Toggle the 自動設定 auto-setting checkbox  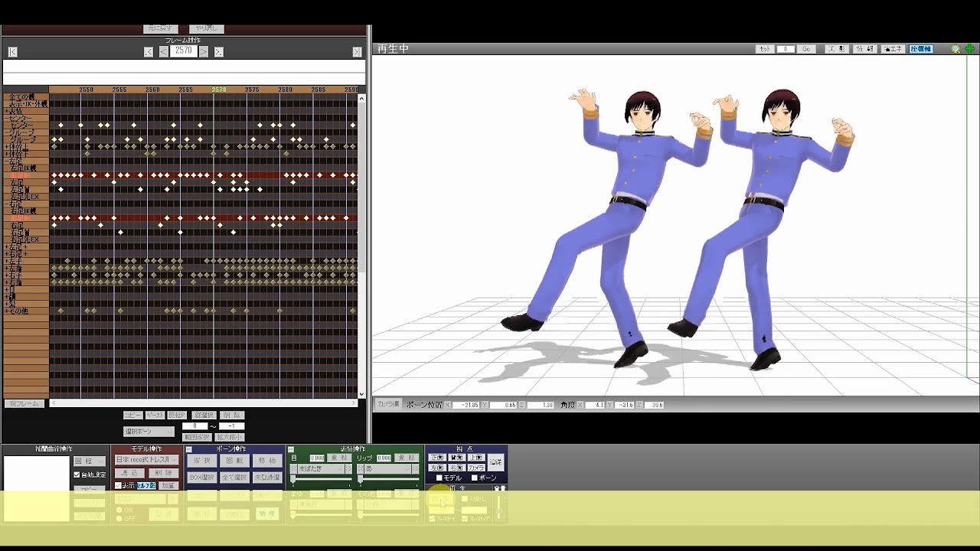point(77,474)
